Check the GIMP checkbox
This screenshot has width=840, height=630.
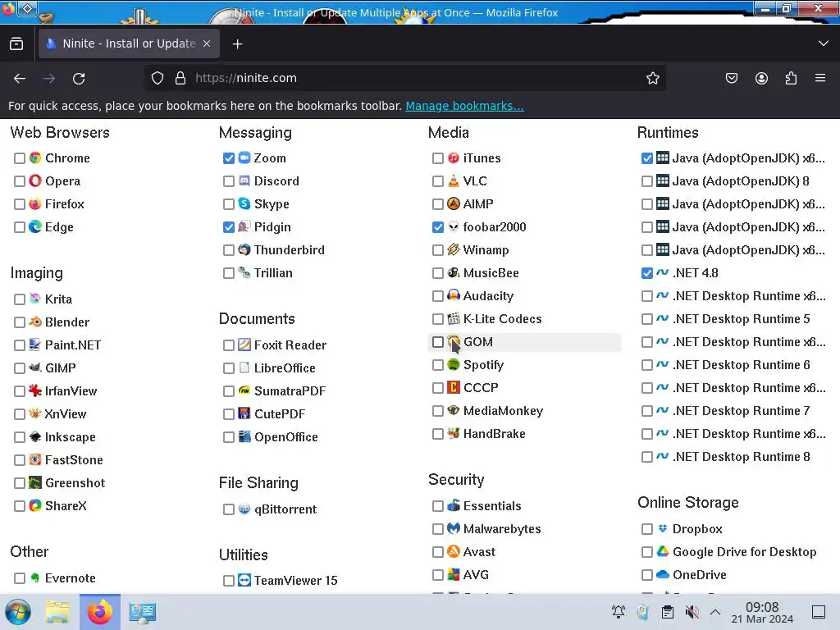tap(20, 368)
